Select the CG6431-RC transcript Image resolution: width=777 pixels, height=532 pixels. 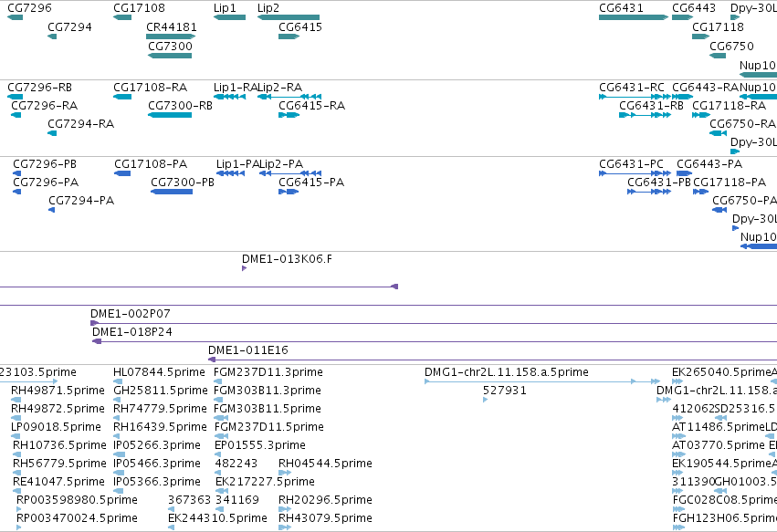(635, 97)
